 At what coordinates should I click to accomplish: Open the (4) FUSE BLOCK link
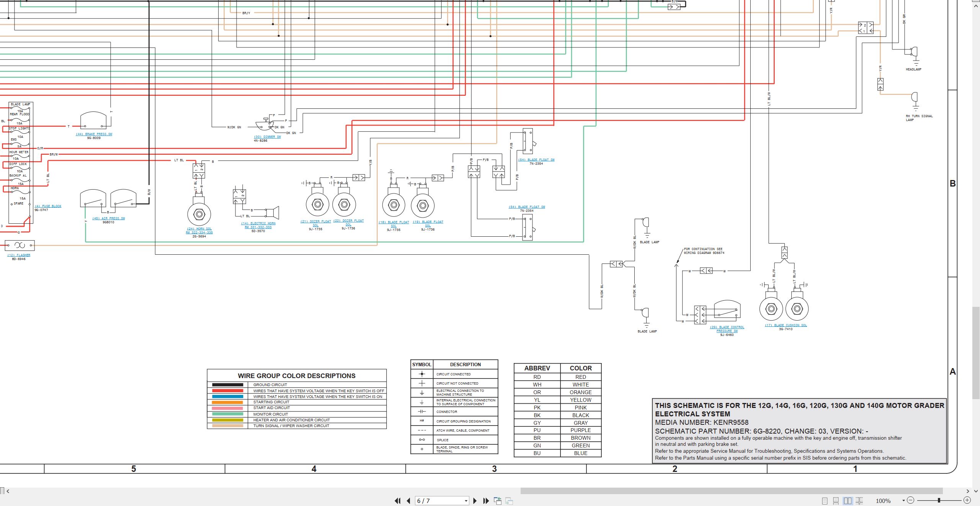(48, 206)
